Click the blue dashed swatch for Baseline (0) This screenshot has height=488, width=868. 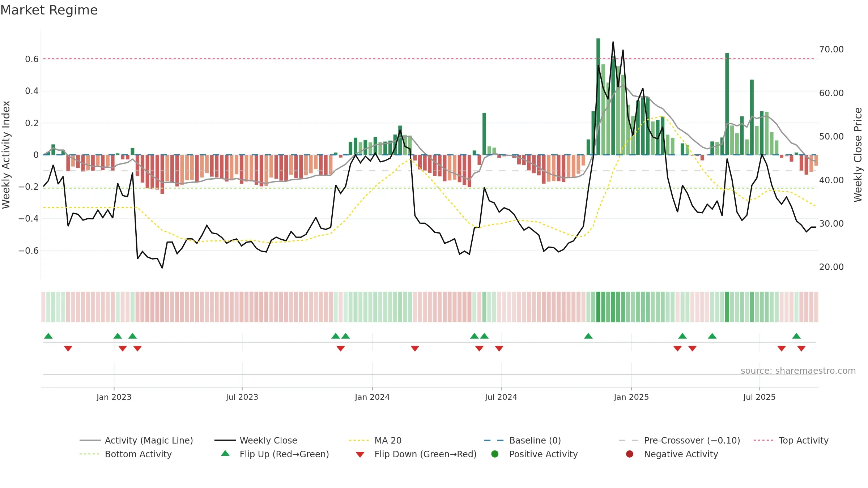tap(494, 440)
